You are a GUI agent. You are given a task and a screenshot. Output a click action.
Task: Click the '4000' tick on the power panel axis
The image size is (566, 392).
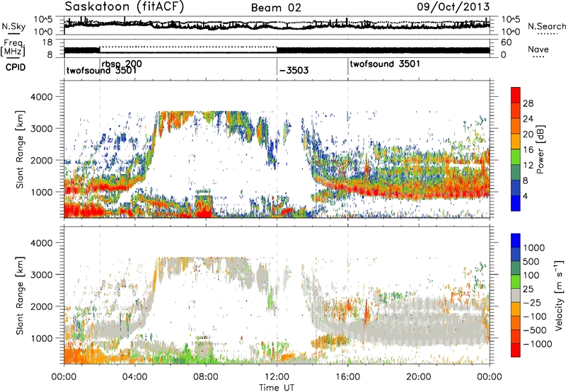(41, 97)
